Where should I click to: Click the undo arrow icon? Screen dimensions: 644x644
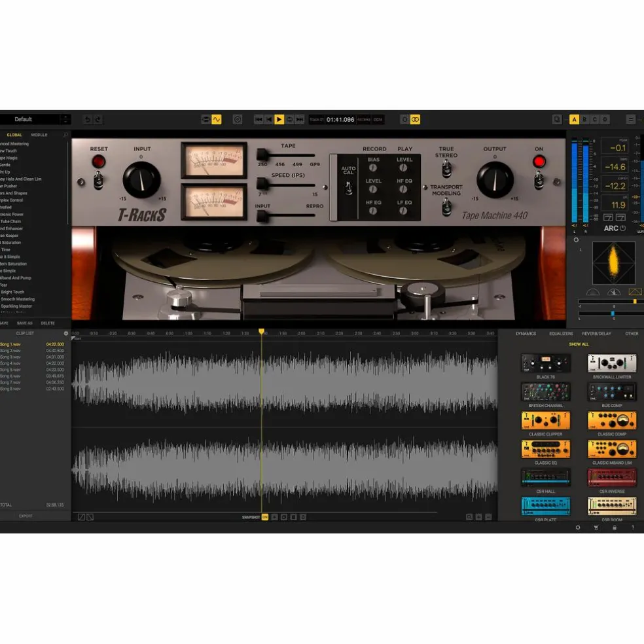(87, 120)
